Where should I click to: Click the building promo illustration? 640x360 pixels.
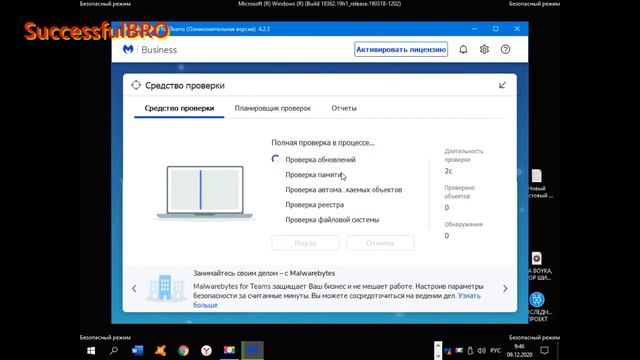point(165,288)
